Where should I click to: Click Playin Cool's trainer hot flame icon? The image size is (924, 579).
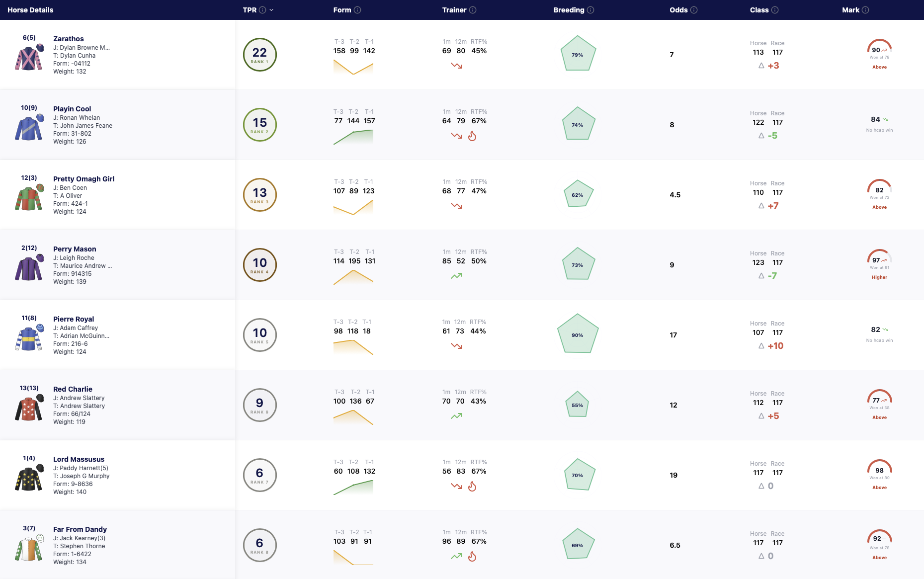[x=472, y=136]
